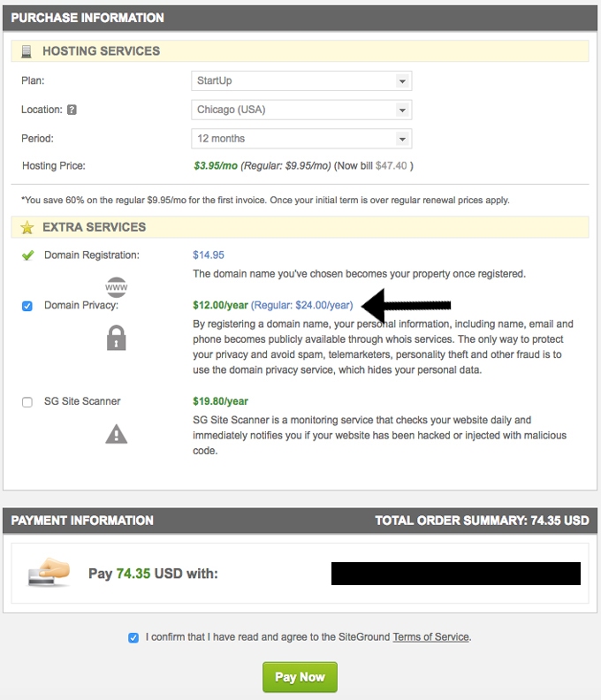Click the SG Site Scanner label
Viewport: 601px width, 700px height.
82,401
